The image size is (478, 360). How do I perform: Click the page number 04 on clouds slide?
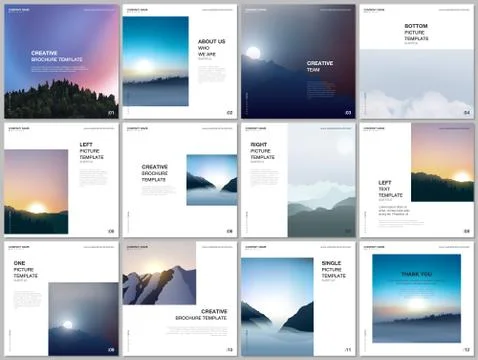pos(467,113)
